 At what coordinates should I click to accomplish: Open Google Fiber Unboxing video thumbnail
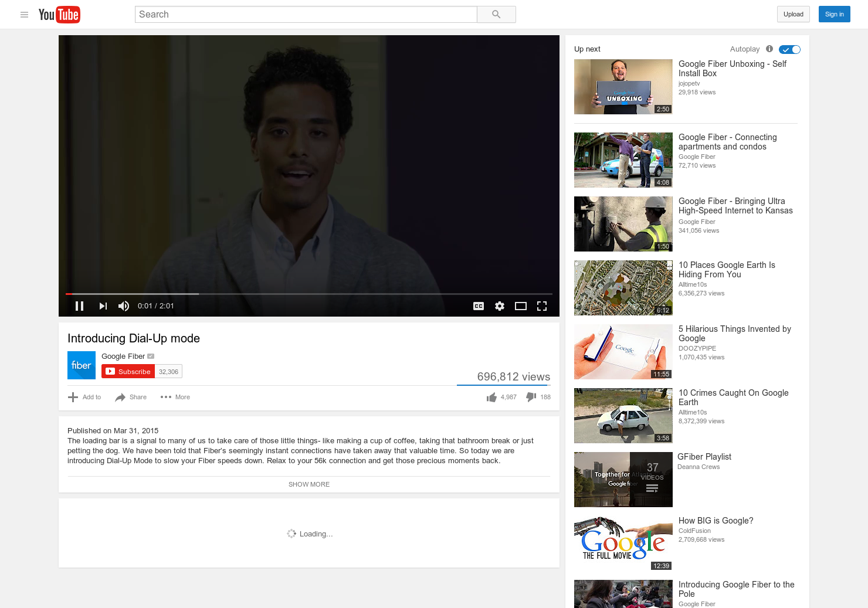(x=623, y=87)
